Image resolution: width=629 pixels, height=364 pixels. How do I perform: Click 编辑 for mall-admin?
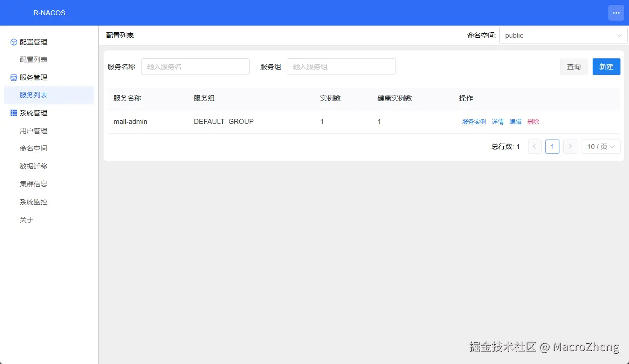click(515, 122)
